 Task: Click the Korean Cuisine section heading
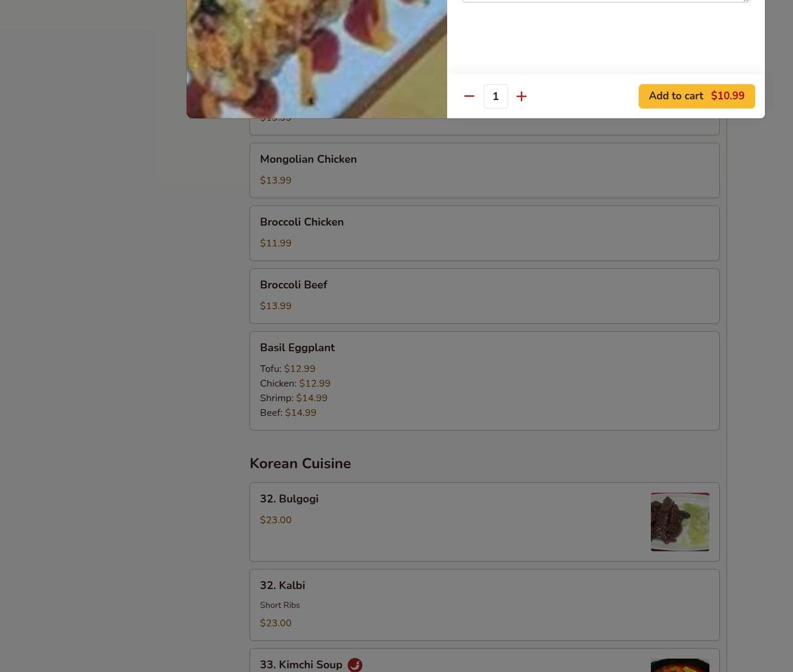click(x=300, y=463)
